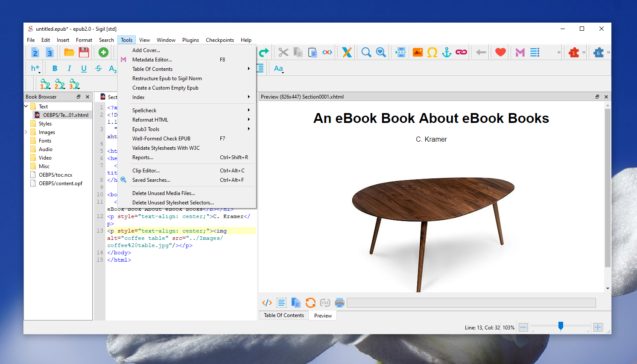Click the Find and Replace magnifier icon
The width and height of the screenshot is (637, 364).
(x=366, y=52)
